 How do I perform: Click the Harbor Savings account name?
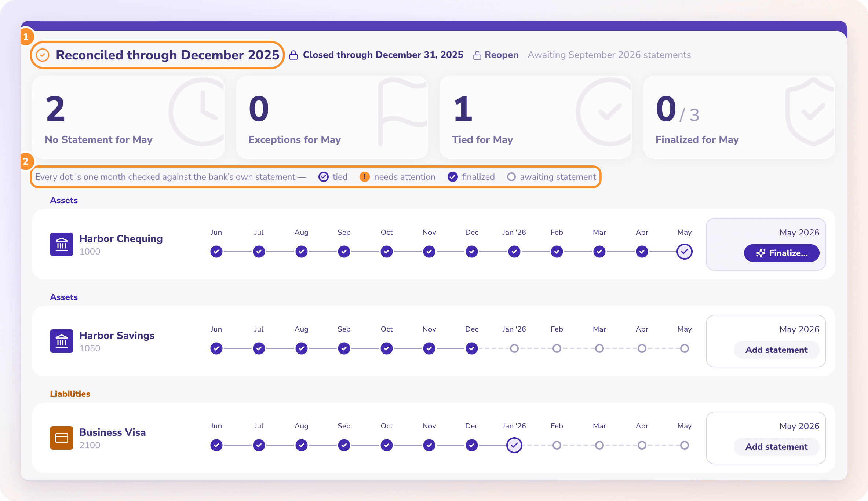(x=117, y=336)
